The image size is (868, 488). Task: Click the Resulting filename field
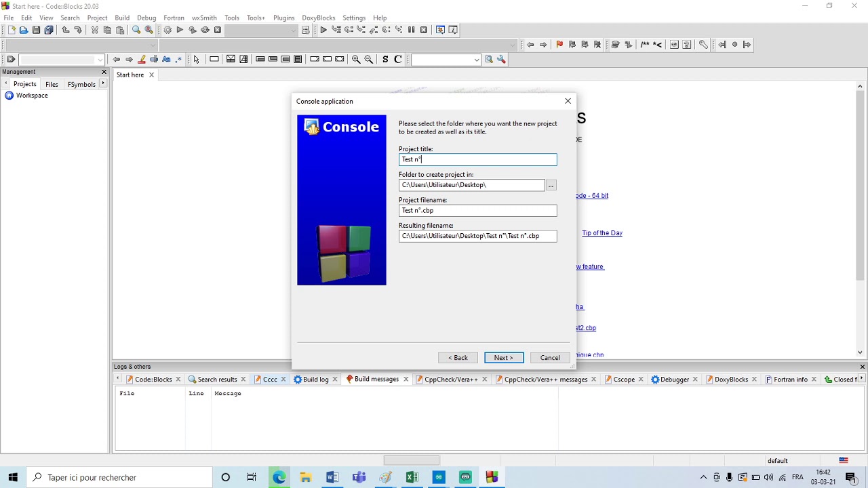(x=478, y=236)
